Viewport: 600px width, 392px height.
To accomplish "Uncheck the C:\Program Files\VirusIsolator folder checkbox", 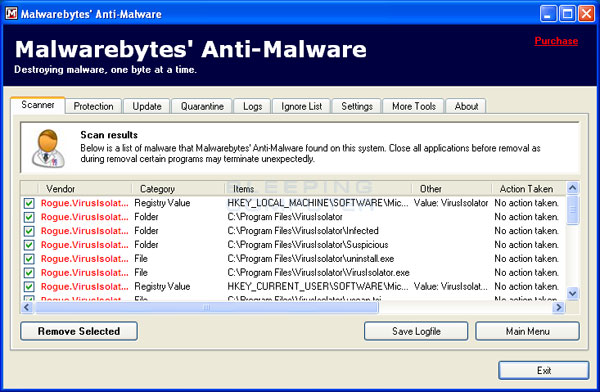I will coord(29,217).
